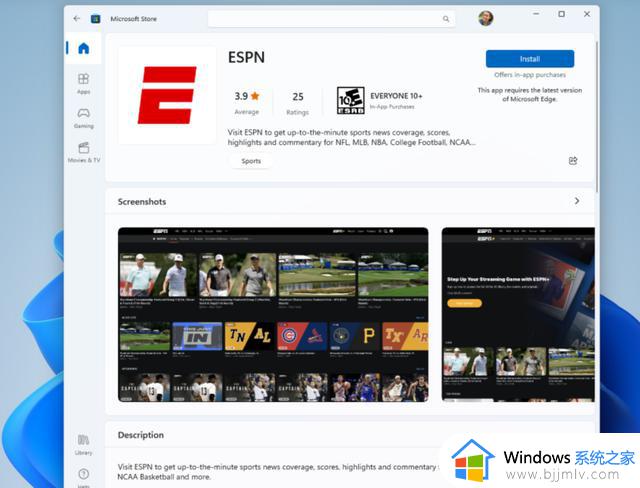Screen dimensions: 640x488
Task: Maximize the Microsoft Store window
Action: [562, 14]
